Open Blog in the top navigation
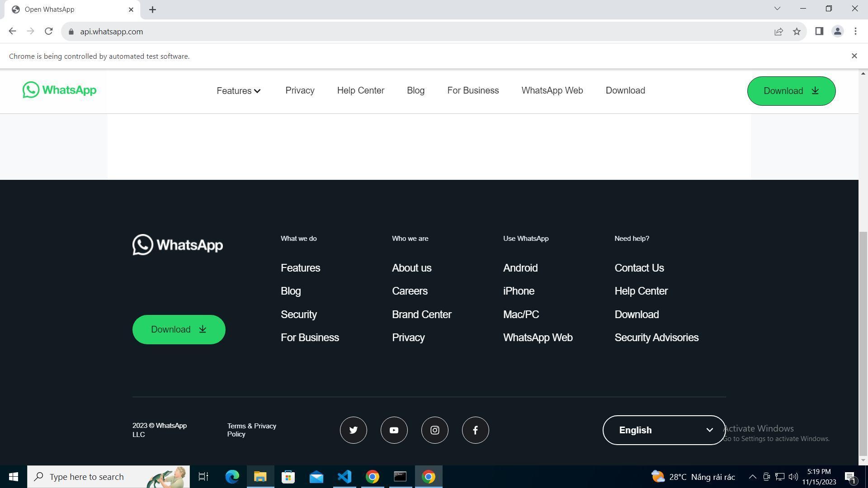This screenshot has height=488, width=868. 415,90
